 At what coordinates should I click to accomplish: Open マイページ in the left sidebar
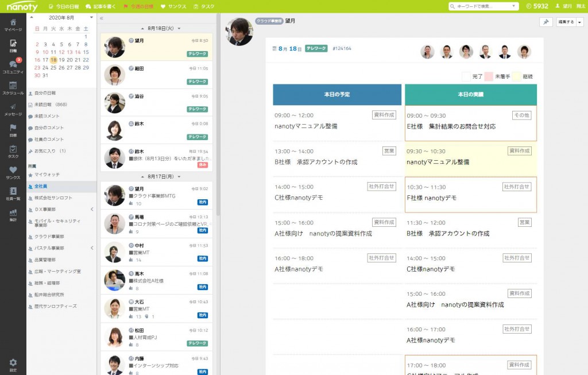[13, 25]
